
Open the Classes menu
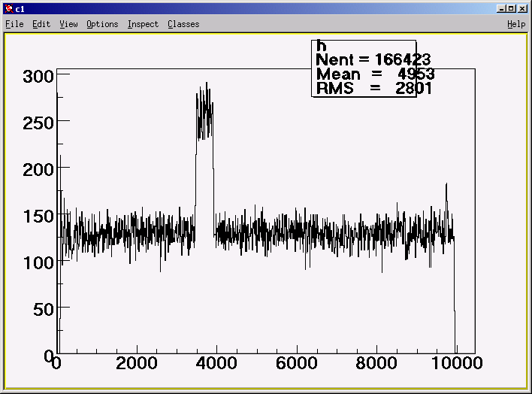tap(183, 24)
